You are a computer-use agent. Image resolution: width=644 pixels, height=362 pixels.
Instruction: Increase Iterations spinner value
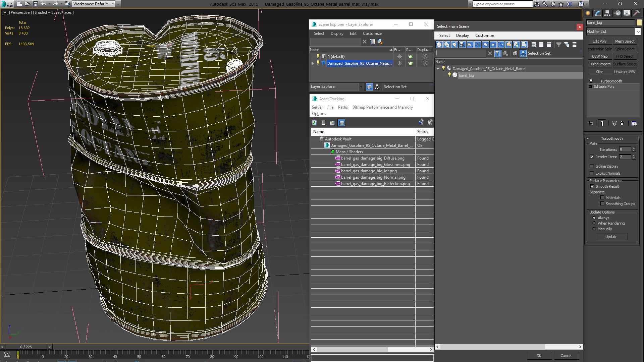(x=634, y=148)
